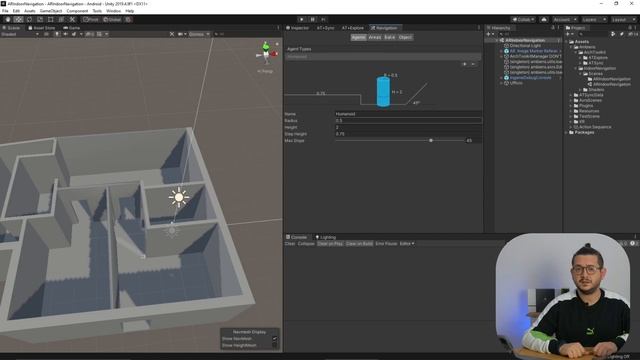Open the Layout dropdown

623,19
